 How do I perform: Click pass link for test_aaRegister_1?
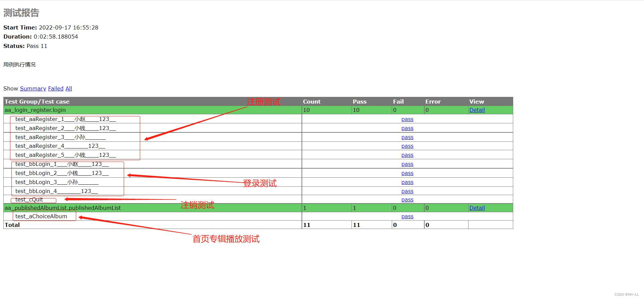point(407,119)
